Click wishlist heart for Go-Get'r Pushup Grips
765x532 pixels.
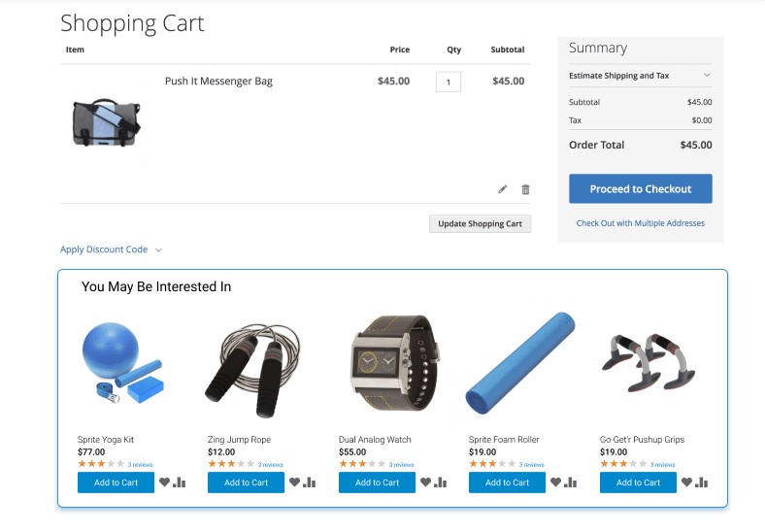click(x=686, y=482)
